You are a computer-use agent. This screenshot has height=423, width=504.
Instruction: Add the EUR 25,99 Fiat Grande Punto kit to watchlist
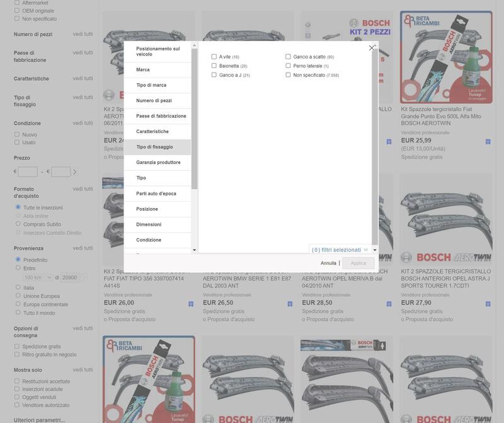point(488,142)
